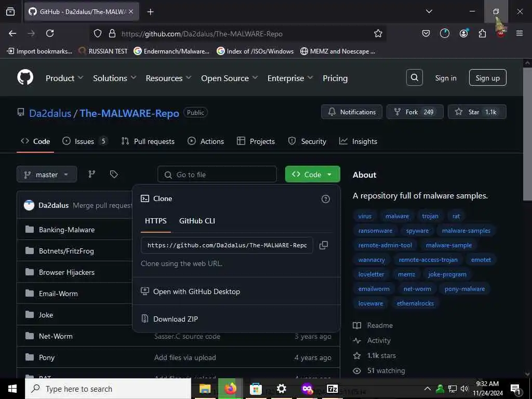Open Settings gear in taskbar
The image size is (532, 399).
pos(281,389)
